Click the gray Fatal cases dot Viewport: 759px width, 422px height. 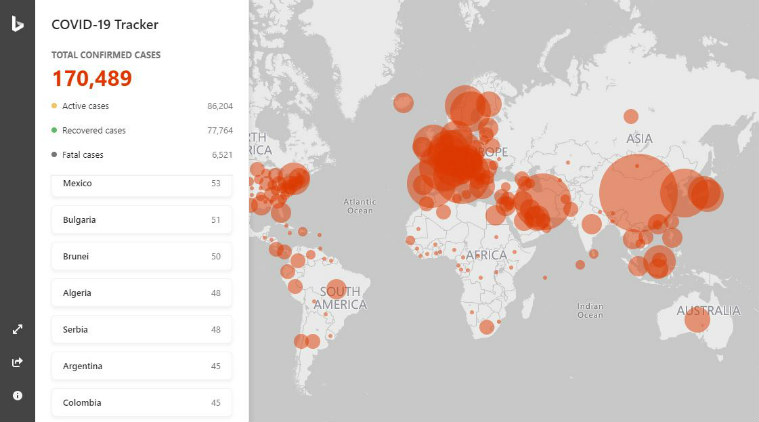click(x=53, y=155)
